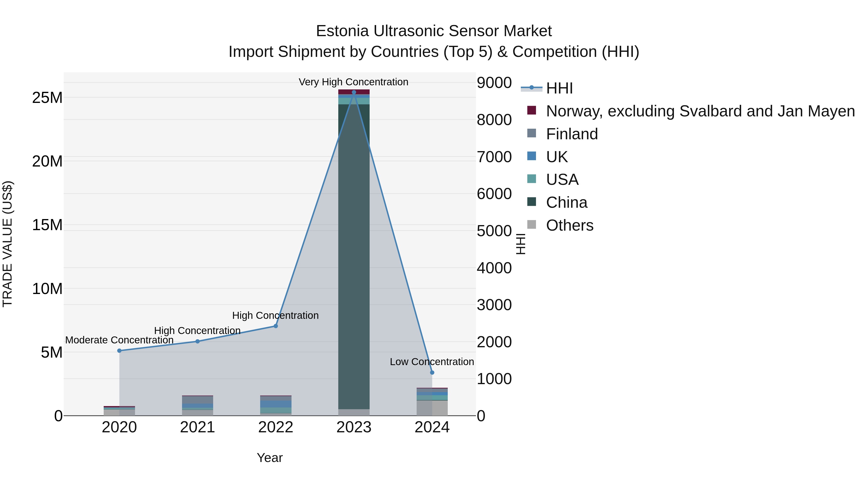The height and width of the screenshot is (488, 868).
Task: Click the UK legend color swatch
Action: coord(531,156)
